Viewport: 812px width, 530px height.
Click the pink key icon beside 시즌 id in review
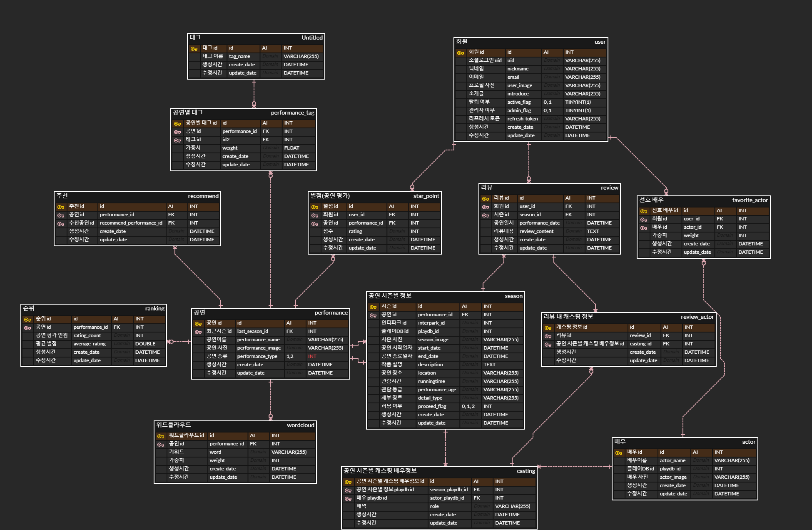(486, 215)
